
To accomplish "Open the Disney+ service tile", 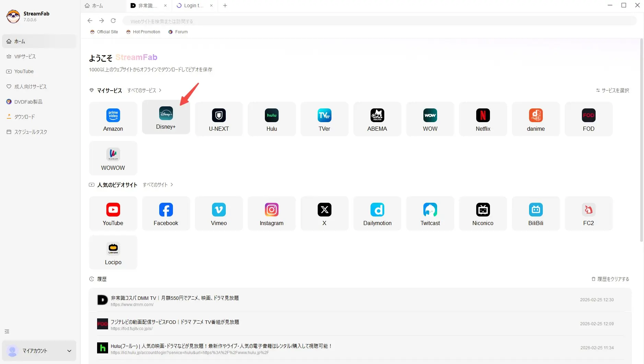I will (x=166, y=117).
